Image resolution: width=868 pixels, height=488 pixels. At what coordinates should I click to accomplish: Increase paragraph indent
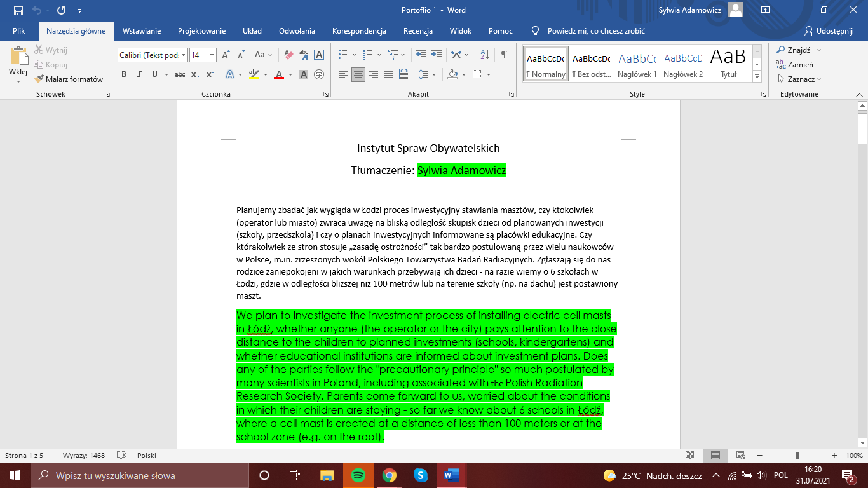(x=436, y=55)
